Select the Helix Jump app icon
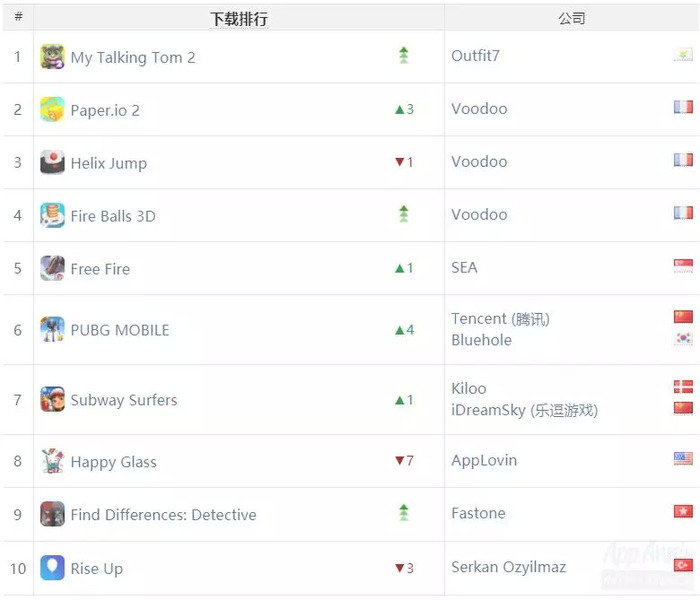Image resolution: width=700 pixels, height=600 pixels. (x=52, y=162)
